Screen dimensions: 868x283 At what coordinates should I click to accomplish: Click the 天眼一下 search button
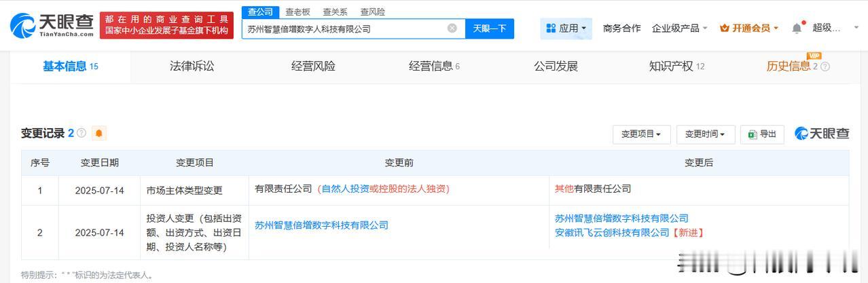(490, 29)
